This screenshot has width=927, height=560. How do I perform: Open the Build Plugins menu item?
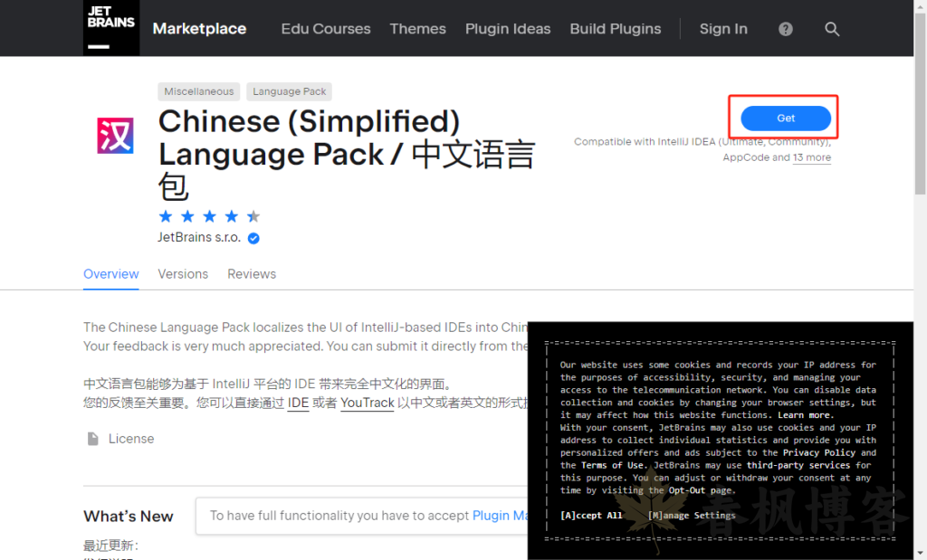[x=616, y=29]
